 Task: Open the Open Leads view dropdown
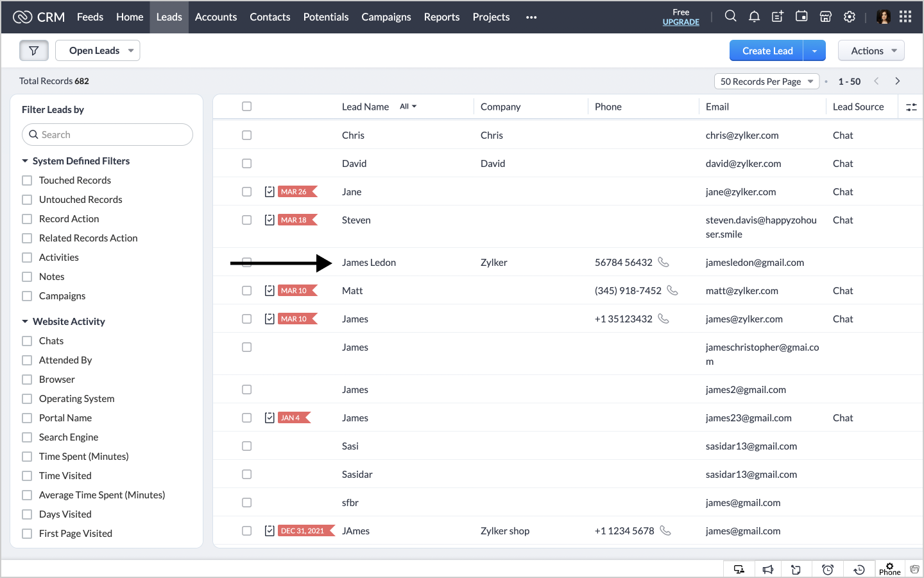click(x=98, y=51)
